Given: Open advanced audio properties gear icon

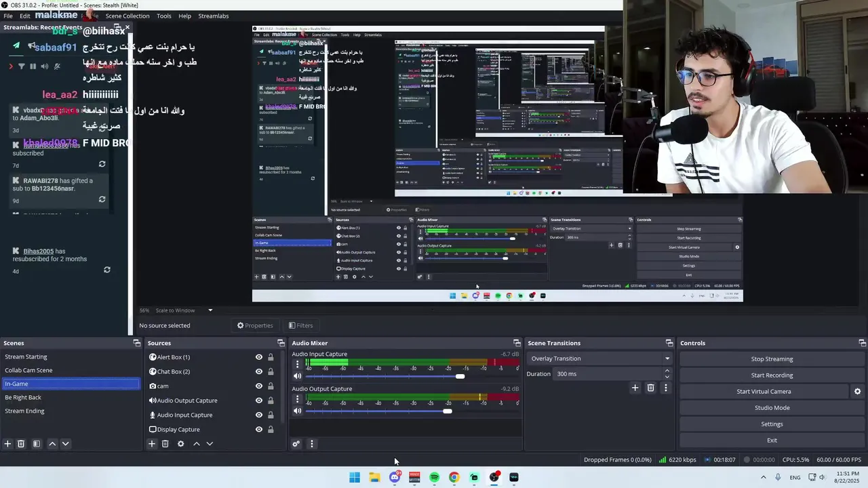Looking at the screenshot, I should 296,444.
